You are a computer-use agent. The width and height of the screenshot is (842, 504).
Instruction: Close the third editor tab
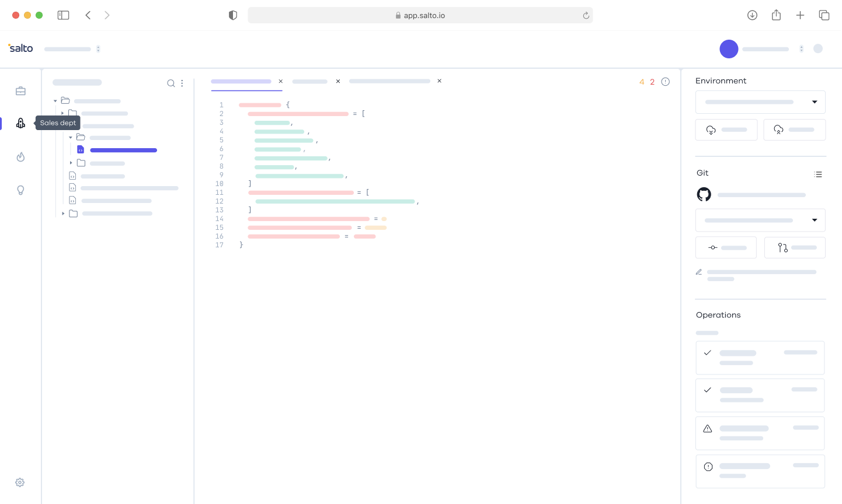pos(440,81)
